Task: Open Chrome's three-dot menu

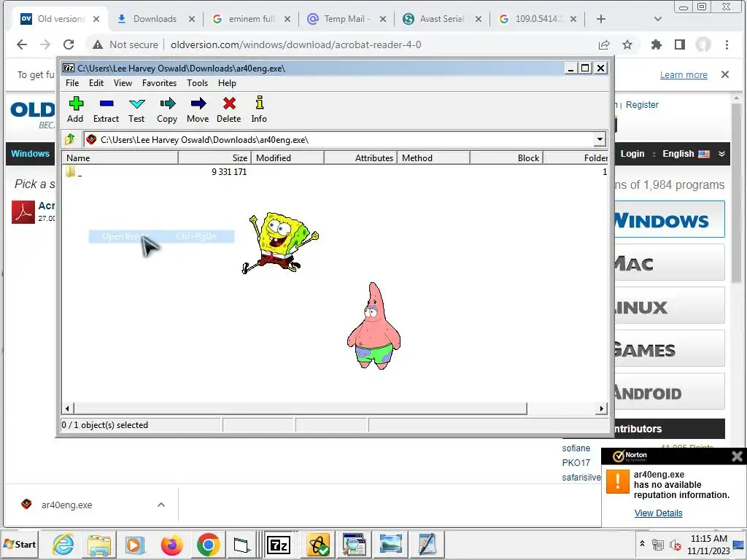Action: (727, 44)
